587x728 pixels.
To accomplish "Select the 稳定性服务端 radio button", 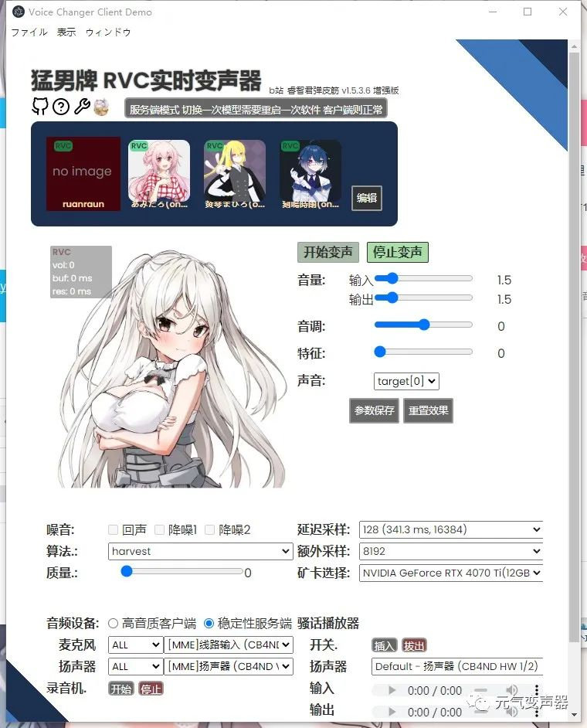I will (x=209, y=623).
